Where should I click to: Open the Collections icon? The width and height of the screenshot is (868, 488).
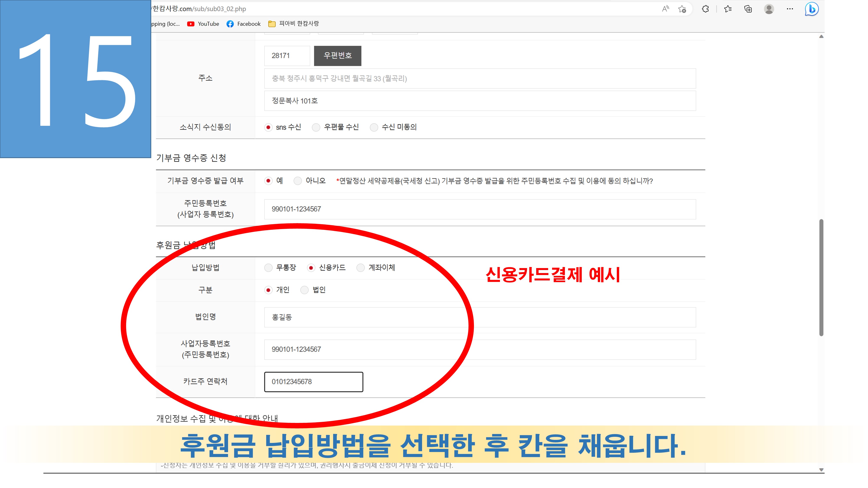click(x=748, y=9)
